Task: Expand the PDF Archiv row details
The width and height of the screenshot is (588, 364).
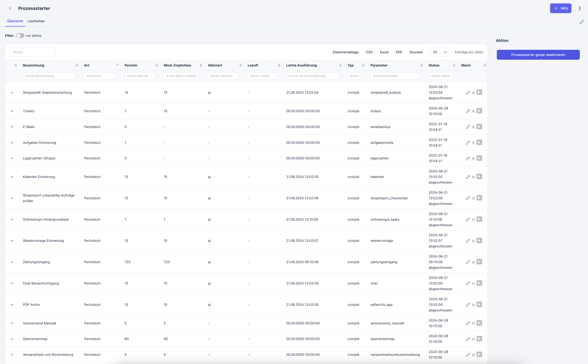Action: (12, 305)
